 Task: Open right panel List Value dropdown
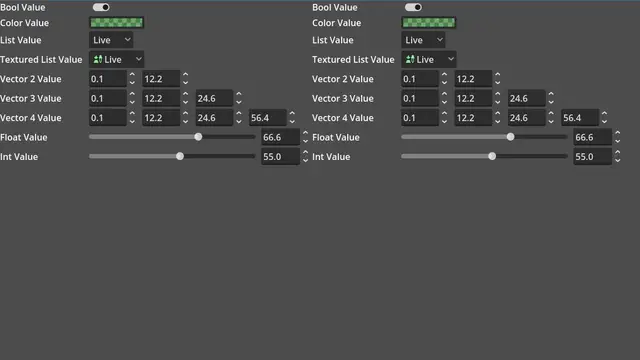click(x=423, y=40)
